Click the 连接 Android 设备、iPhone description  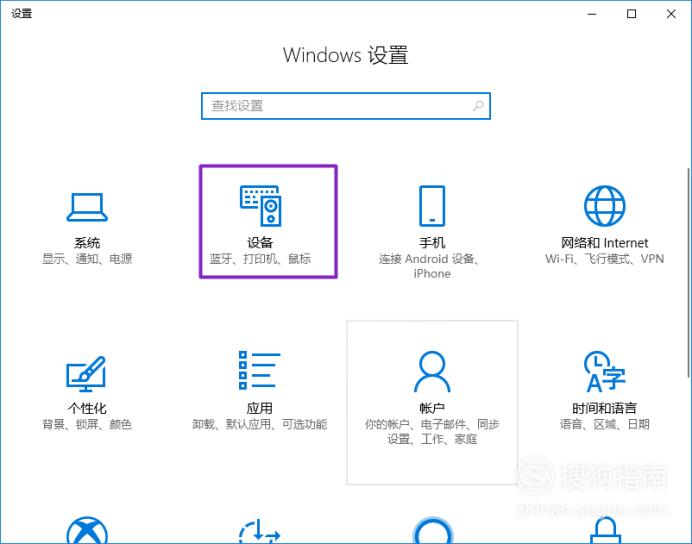pyautogui.click(x=430, y=266)
